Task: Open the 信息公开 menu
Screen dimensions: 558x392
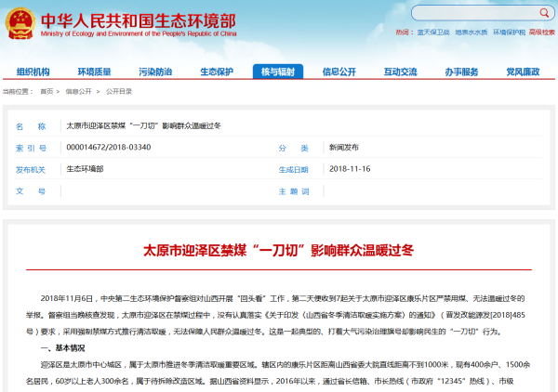Action: (339, 72)
